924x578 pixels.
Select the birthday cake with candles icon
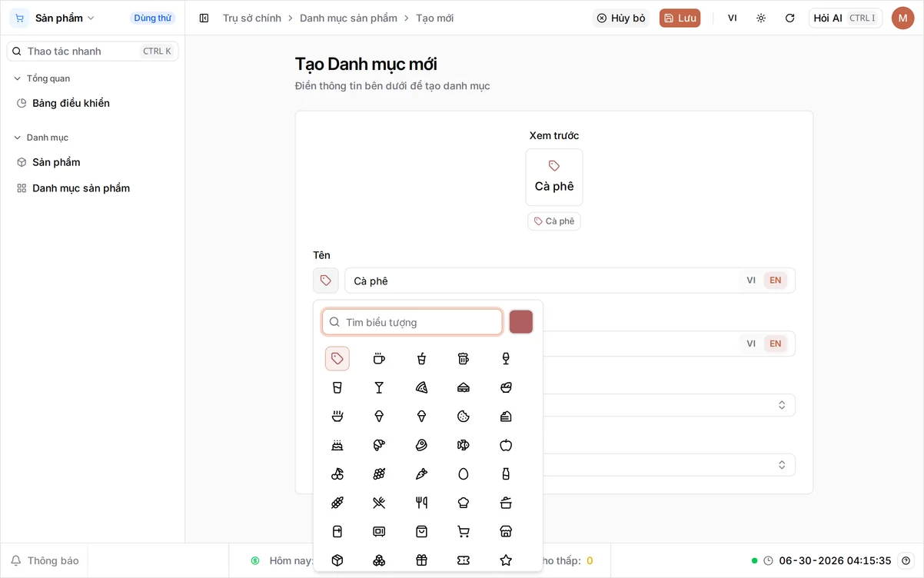click(337, 445)
